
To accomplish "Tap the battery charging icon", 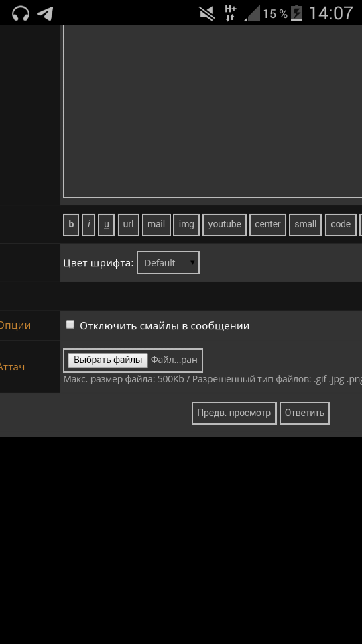I will [296, 13].
